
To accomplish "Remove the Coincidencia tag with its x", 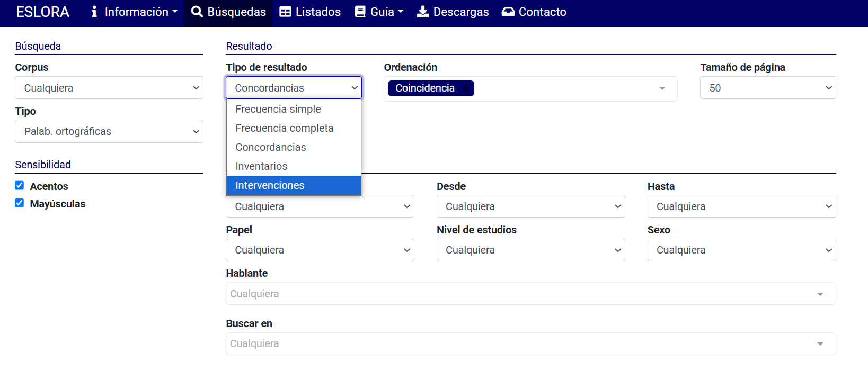I will pos(465,88).
